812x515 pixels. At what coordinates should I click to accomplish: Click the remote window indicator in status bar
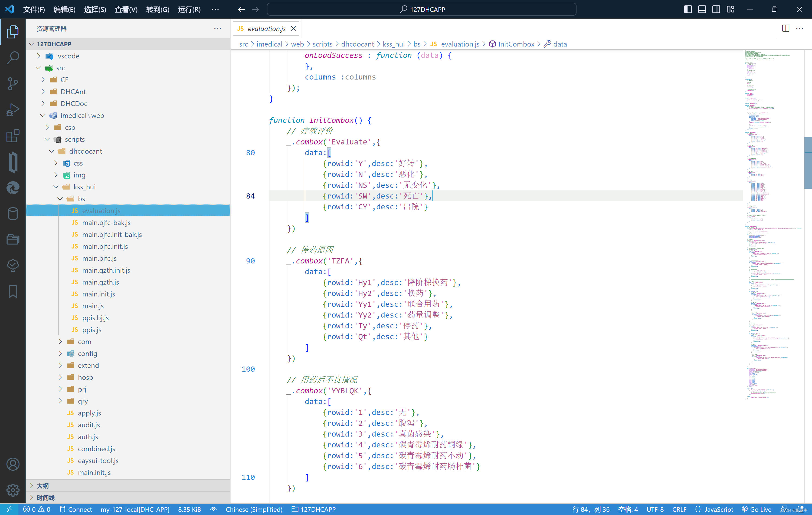pos(9,509)
